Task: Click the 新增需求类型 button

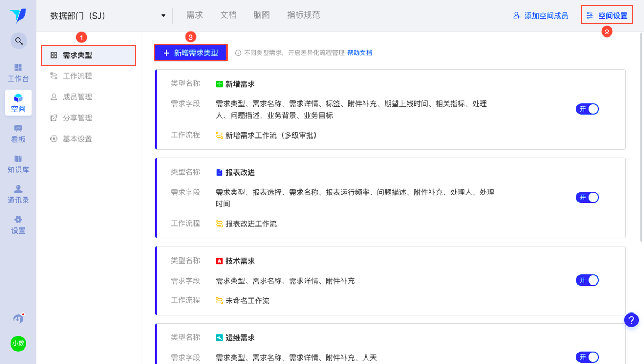Action: point(191,53)
